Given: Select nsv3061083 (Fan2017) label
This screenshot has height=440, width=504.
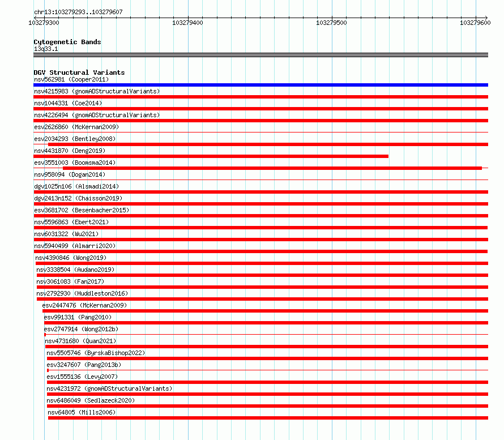Looking at the screenshot, I should [70, 281].
